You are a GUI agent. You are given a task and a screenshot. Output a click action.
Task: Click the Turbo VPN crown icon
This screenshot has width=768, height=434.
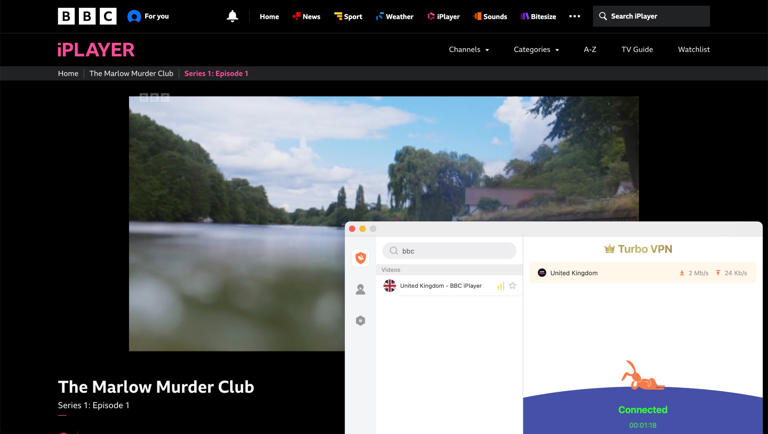(x=609, y=249)
